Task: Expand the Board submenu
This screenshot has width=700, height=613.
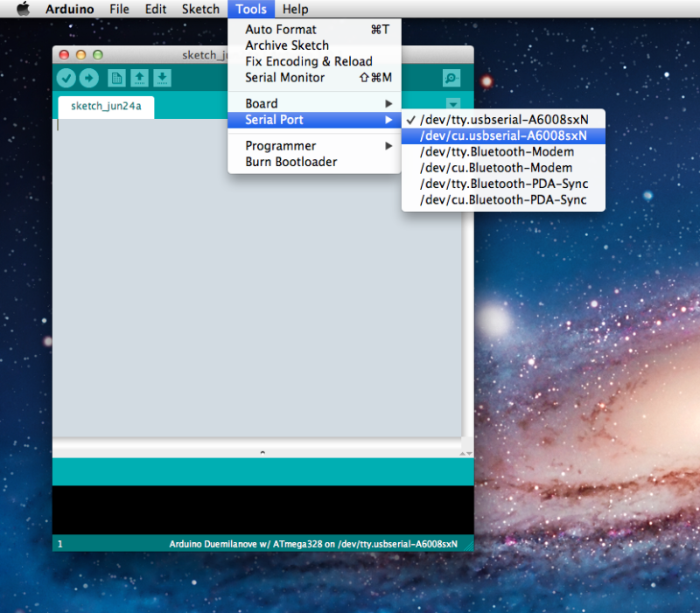Action: 314,103
